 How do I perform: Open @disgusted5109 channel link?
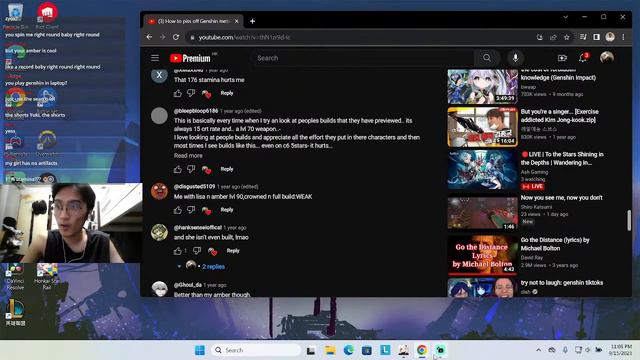point(194,187)
